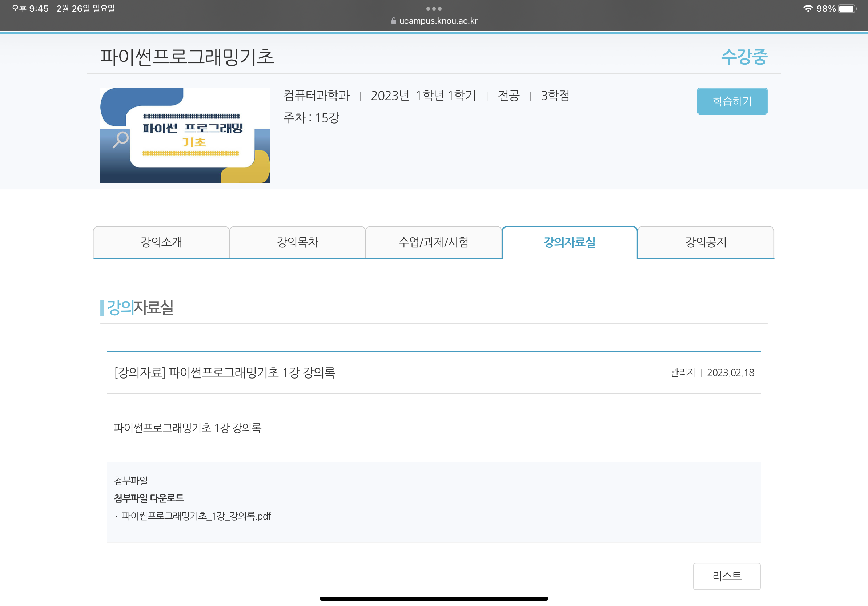Tap the Wi-Fi status icon
This screenshot has width=868, height=606.
(x=808, y=8)
